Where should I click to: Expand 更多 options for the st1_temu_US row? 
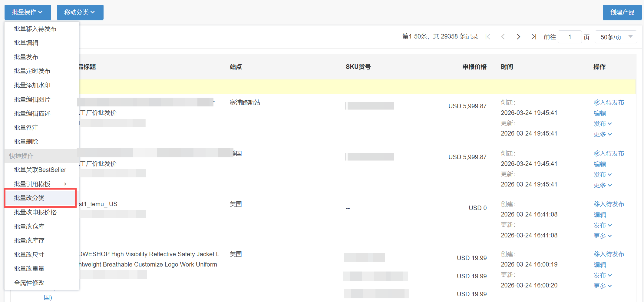(603, 236)
